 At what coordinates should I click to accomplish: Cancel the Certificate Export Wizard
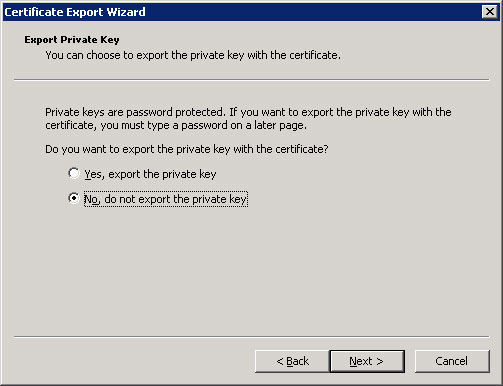tap(452, 361)
